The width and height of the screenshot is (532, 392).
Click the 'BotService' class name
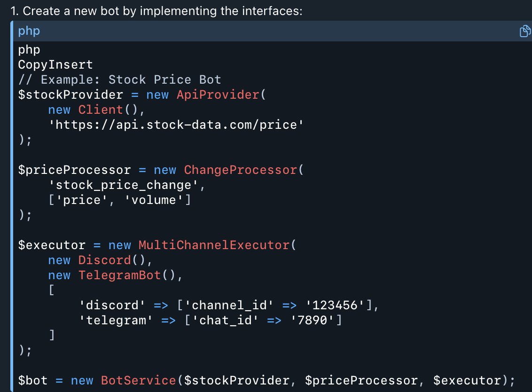(x=139, y=380)
